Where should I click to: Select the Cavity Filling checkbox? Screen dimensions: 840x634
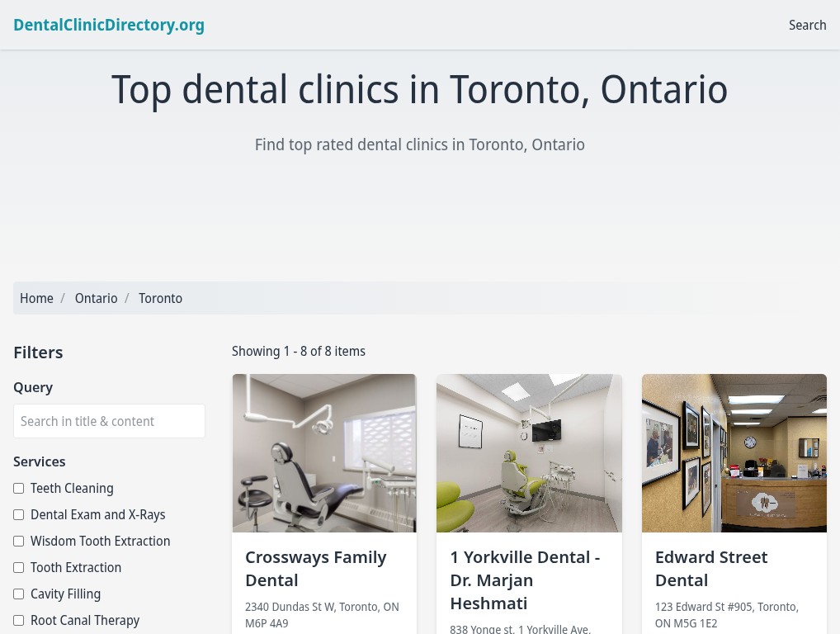pyautogui.click(x=19, y=594)
